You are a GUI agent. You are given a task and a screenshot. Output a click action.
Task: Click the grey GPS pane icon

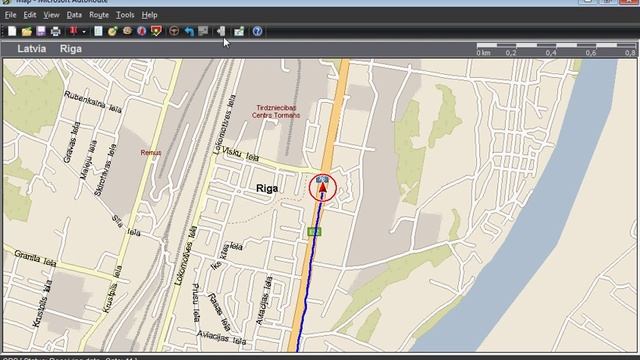click(x=203, y=31)
